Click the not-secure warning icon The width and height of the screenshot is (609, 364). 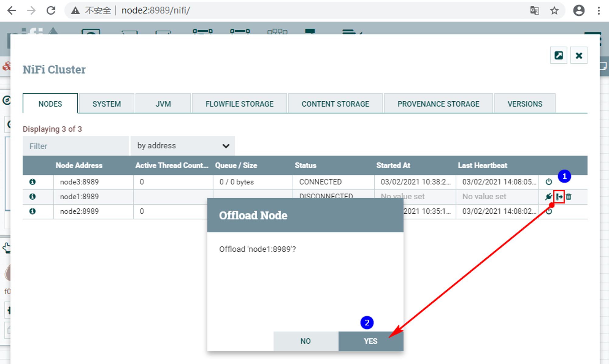coord(75,11)
